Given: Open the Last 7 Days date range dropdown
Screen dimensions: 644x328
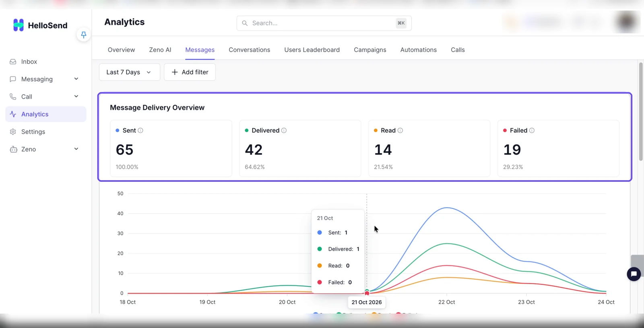Looking at the screenshot, I should (129, 72).
